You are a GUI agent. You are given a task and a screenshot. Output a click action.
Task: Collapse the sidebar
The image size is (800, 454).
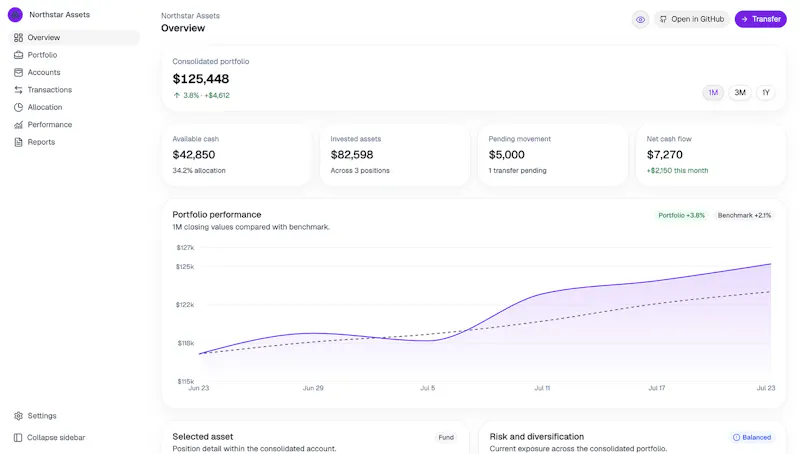coord(74,438)
